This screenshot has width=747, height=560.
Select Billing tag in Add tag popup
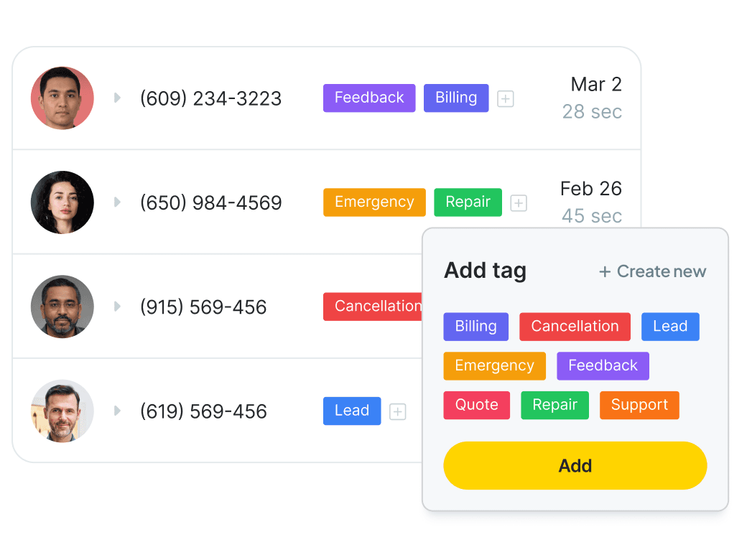tap(476, 327)
